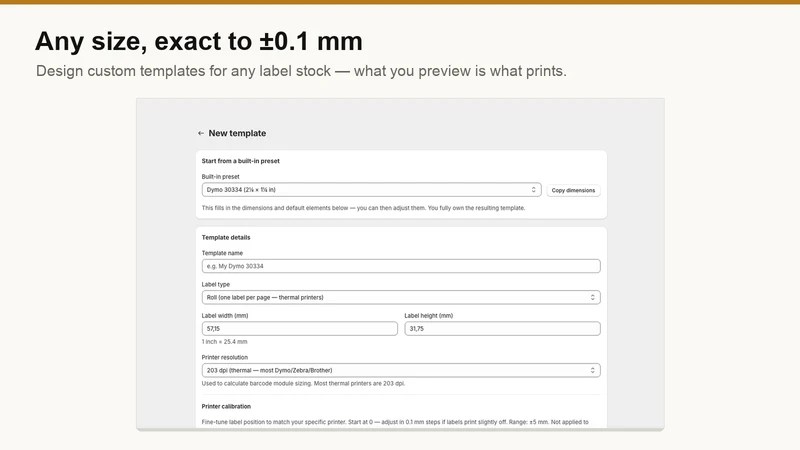Click the 'Fine-tune label position' description text
Viewport: 800px width, 450px height.
click(395, 422)
